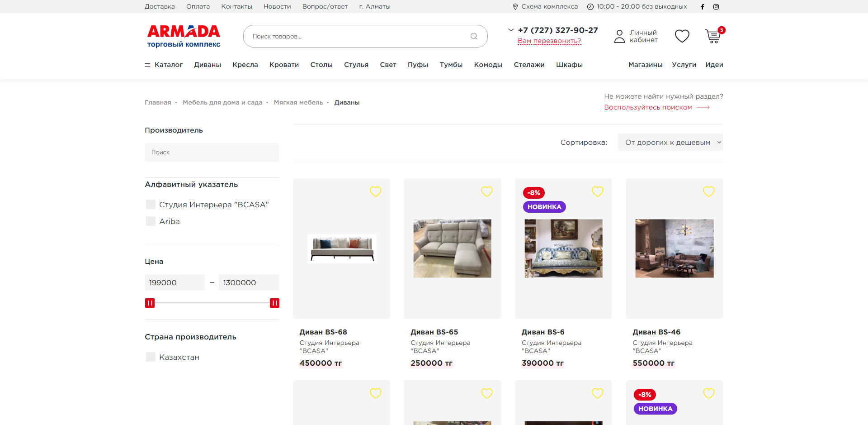Go to Мебель для дома и сада breadcrumb
Screen dimensions: 868x425
[x=222, y=102]
